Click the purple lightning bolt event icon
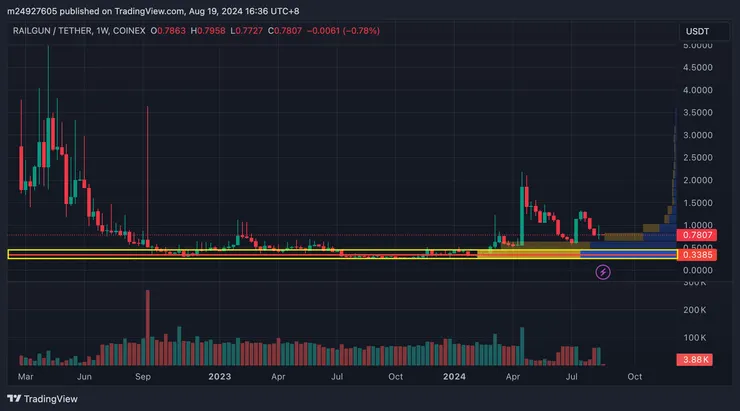The height and width of the screenshot is (411, 740). point(603,272)
